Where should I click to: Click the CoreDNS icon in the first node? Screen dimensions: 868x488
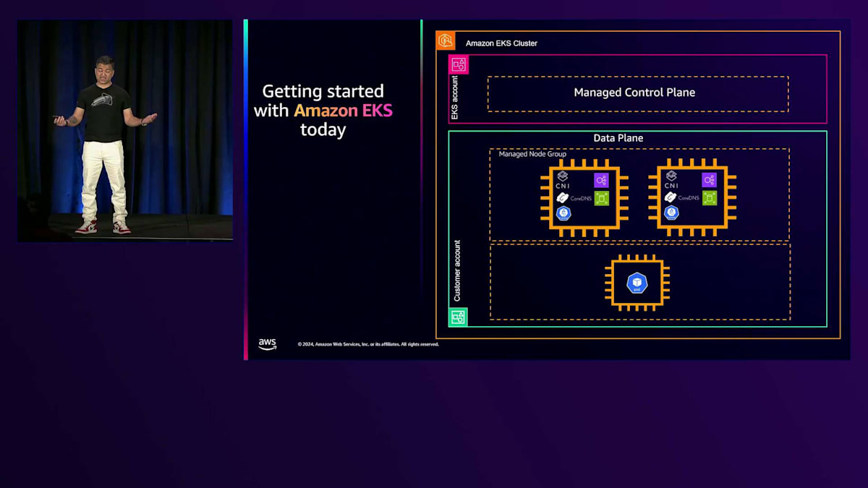pos(562,197)
